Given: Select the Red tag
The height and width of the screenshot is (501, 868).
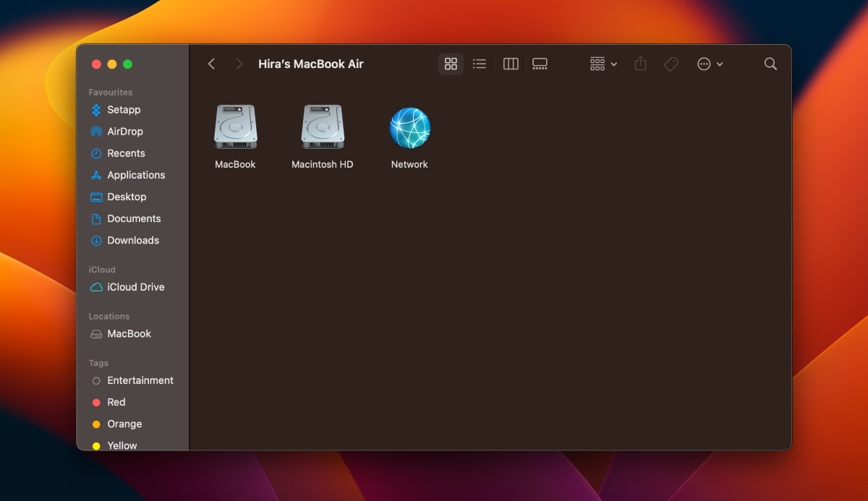Looking at the screenshot, I should click(x=115, y=402).
